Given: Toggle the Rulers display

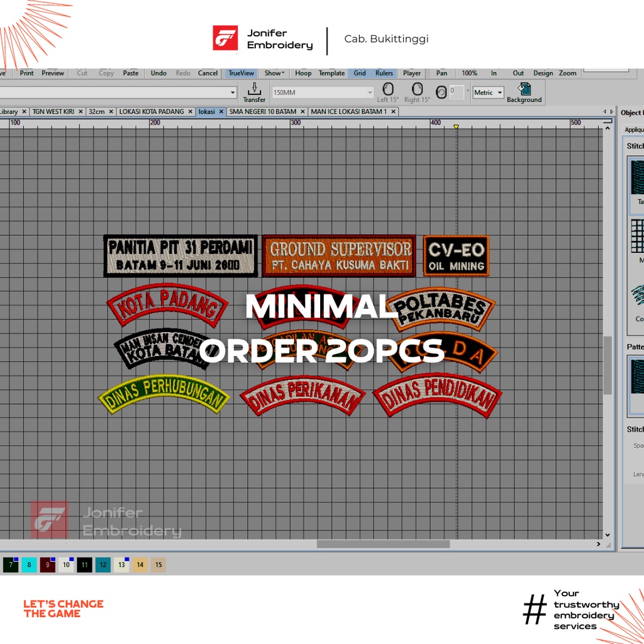Looking at the screenshot, I should pos(384,73).
